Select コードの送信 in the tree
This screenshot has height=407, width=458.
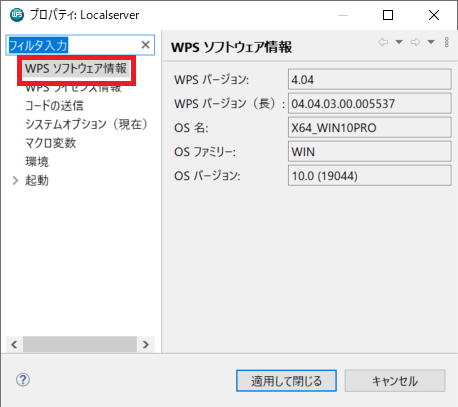[x=54, y=106]
